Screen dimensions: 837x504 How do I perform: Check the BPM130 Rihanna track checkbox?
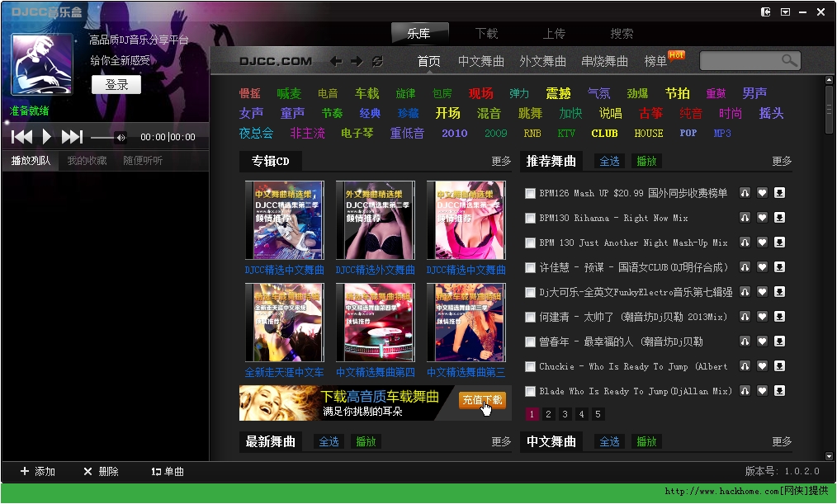pos(530,218)
